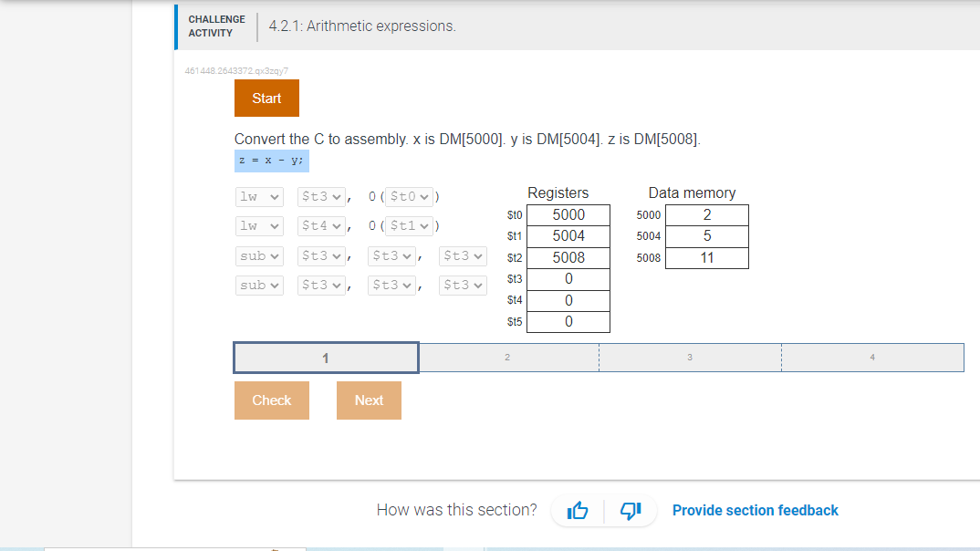Click the Next button
The width and height of the screenshot is (980, 551).
click(x=369, y=400)
